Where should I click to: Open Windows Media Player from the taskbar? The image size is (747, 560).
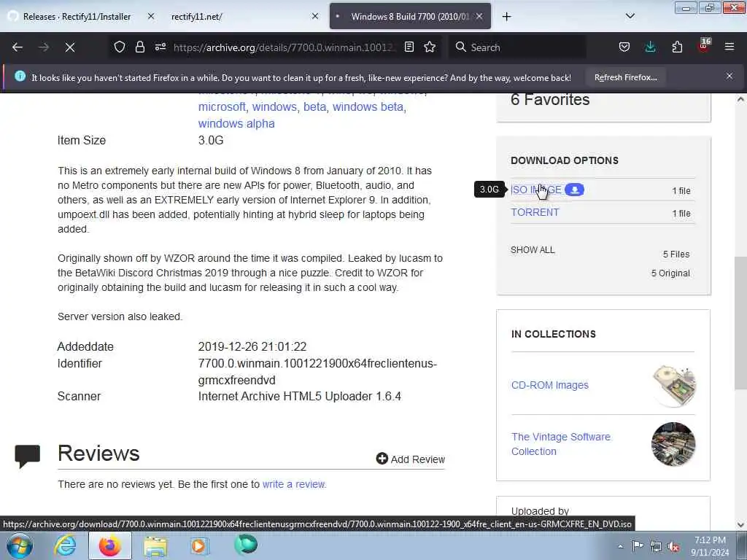coord(199,545)
